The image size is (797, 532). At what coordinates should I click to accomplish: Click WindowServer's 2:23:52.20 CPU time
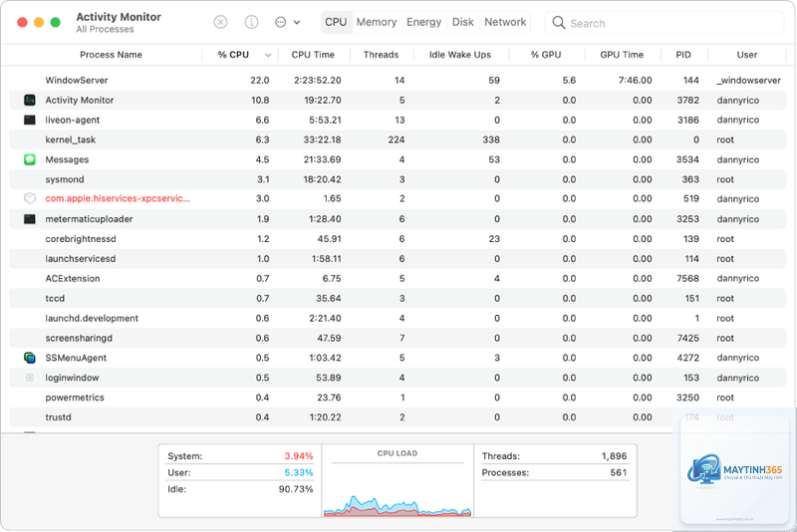317,81
